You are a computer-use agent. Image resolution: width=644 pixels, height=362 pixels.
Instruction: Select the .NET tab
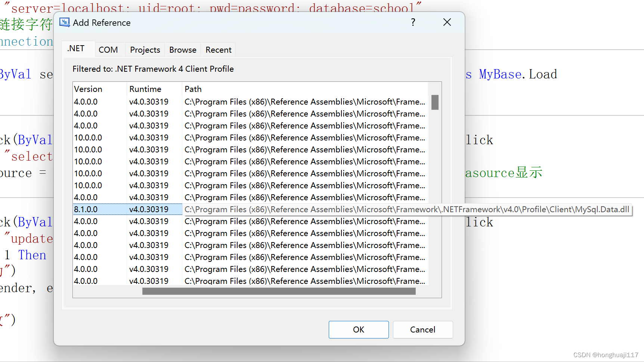[x=75, y=48]
